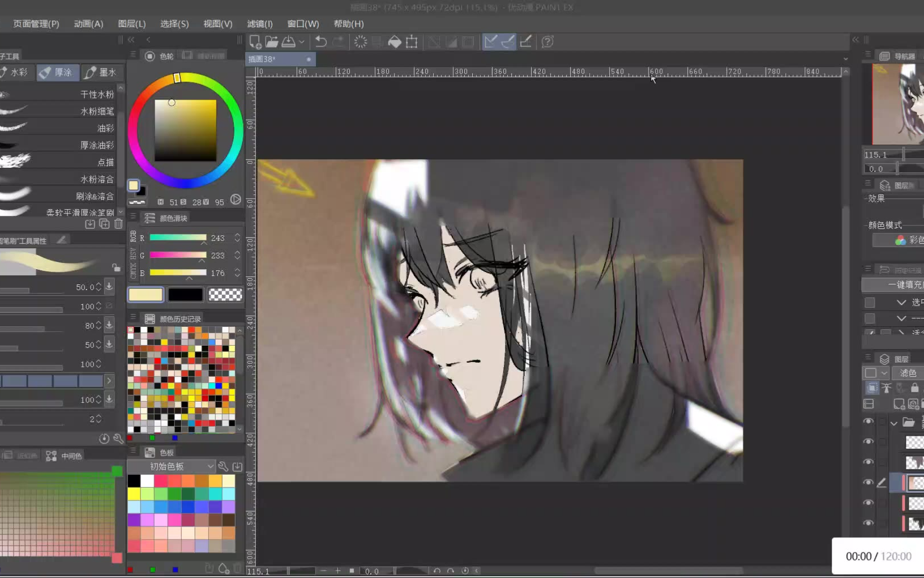Viewport: 924px width, 578px height.
Task: Switch to the 厚涂 sub tool tab
Action: [58, 73]
